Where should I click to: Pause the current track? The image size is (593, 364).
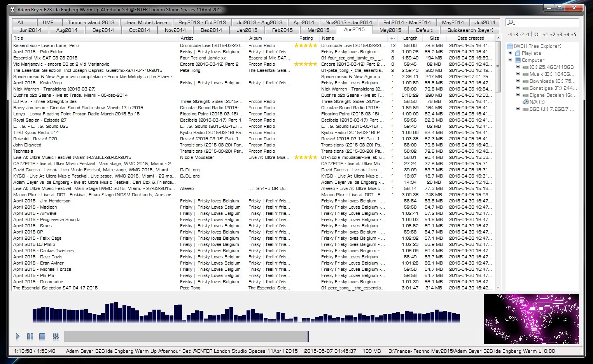click(x=30, y=336)
